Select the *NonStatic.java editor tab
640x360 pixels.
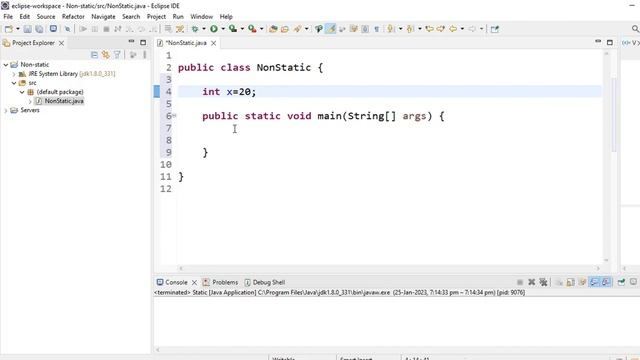point(186,43)
